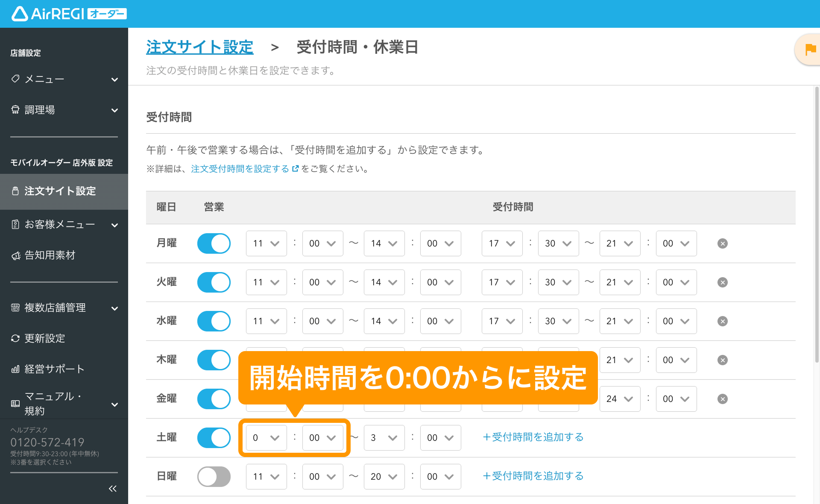Click help desk number 0120-572-419

[47, 442]
